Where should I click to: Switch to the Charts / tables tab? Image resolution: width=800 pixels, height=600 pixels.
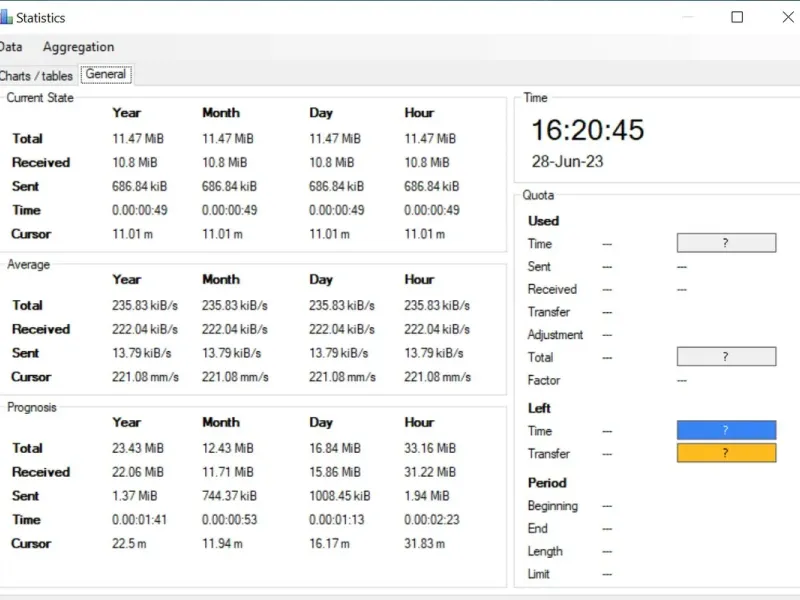[x=36, y=75]
